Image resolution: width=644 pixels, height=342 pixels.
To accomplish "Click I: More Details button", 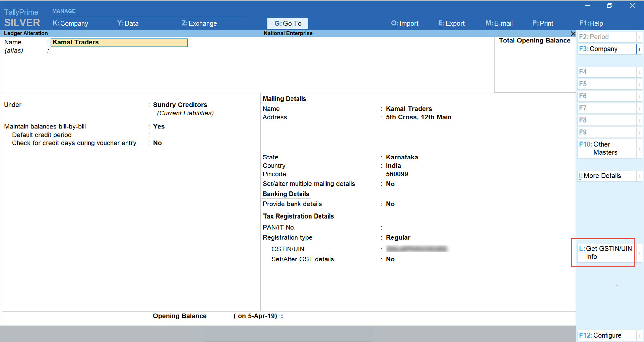I will [x=607, y=176].
